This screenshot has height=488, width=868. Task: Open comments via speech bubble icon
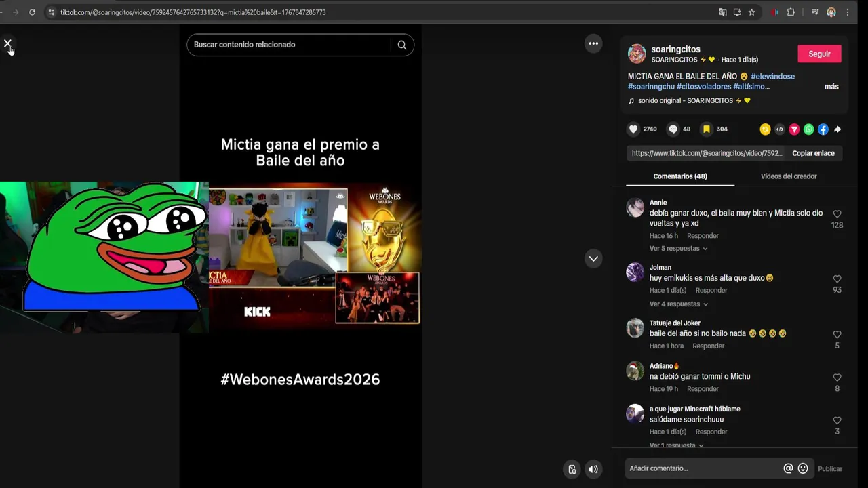[673, 129]
